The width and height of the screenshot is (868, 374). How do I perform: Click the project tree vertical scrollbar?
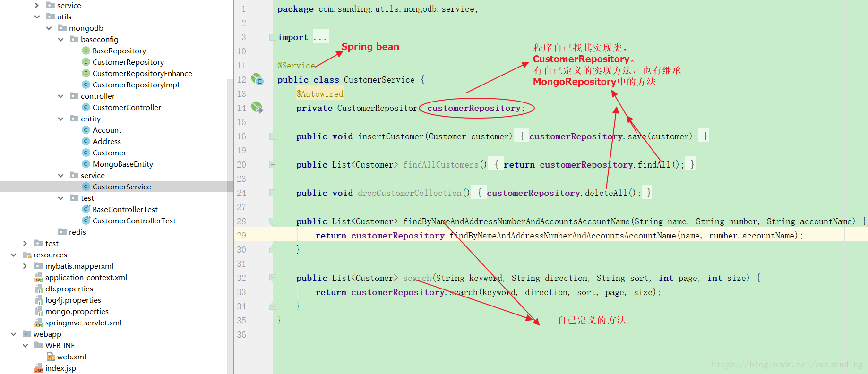pos(231,227)
